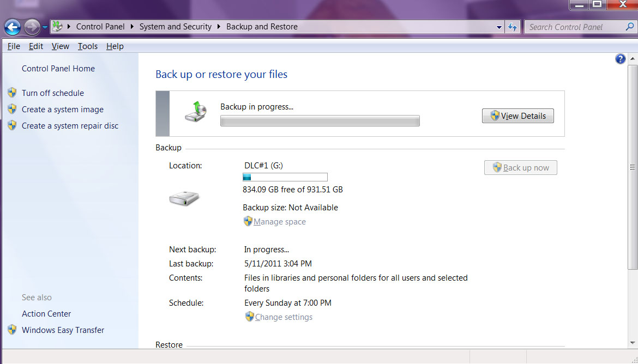The image size is (638, 364).
Task: Click the blue Help question mark icon
Action: pyautogui.click(x=620, y=59)
